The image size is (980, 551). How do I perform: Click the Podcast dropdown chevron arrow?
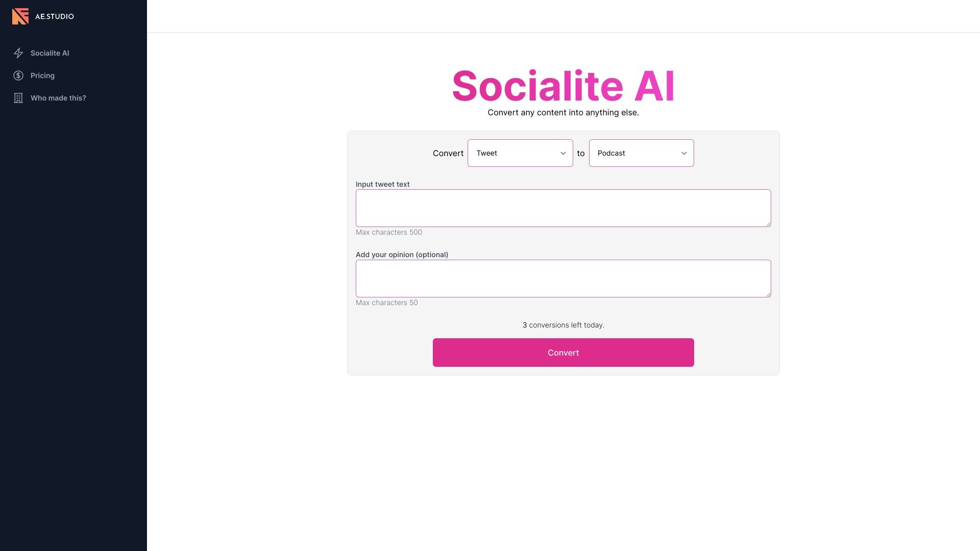point(684,153)
